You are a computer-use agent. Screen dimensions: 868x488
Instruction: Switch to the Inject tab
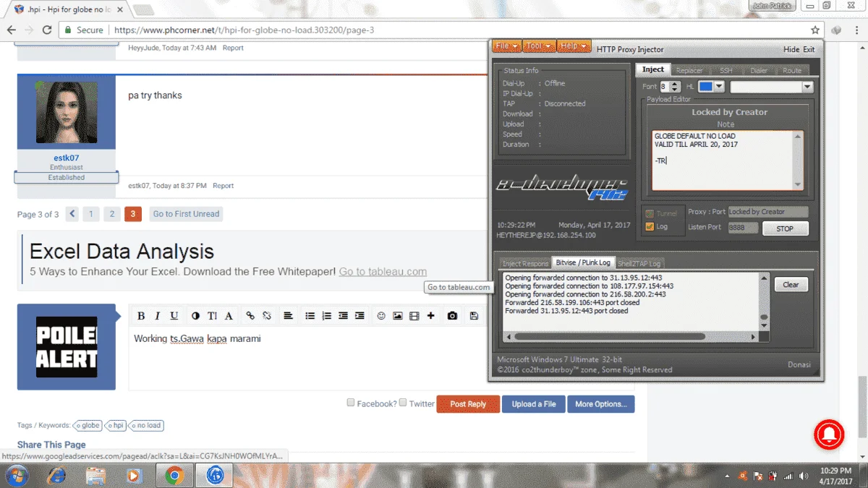[653, 69]
